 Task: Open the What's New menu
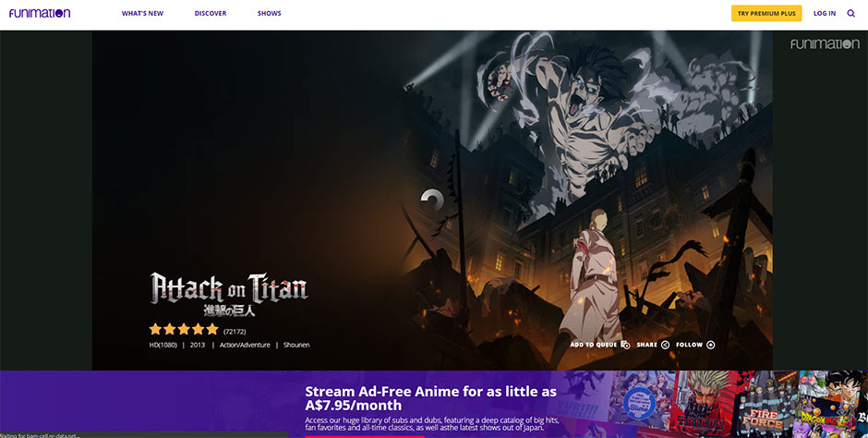point(143,13)
